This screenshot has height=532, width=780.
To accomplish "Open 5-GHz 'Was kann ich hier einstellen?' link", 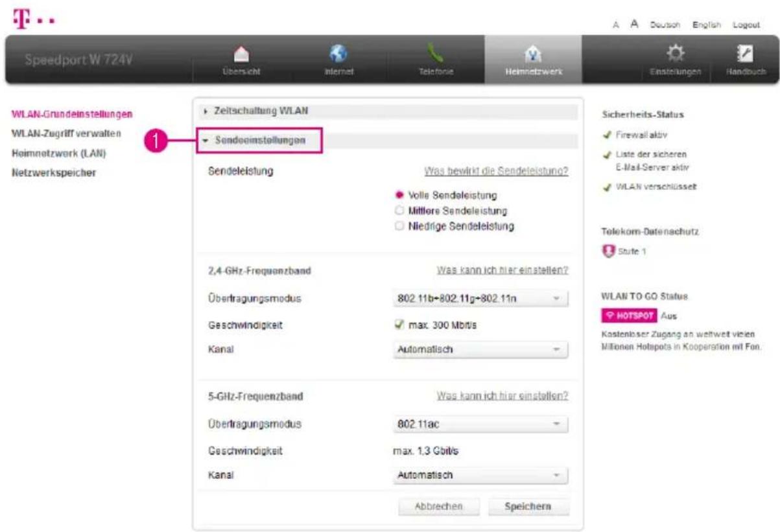I will tap(502, 395).
